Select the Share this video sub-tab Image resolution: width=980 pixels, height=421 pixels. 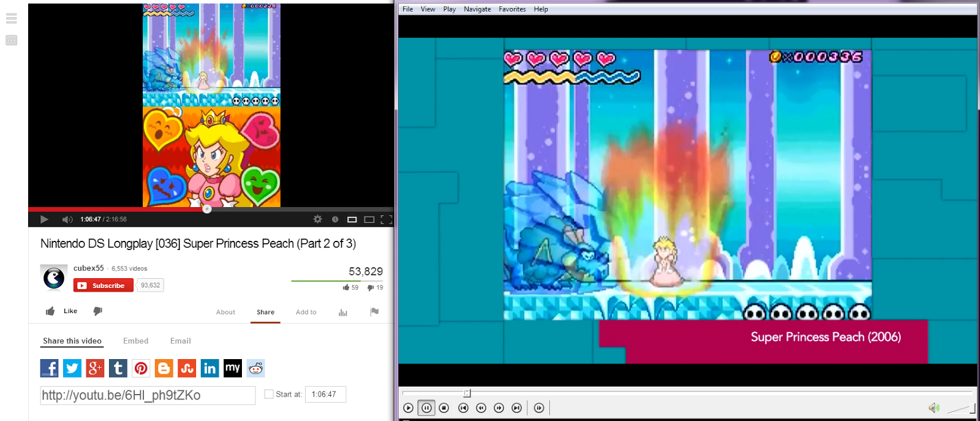pyautogui.click(x=72, y=341)
